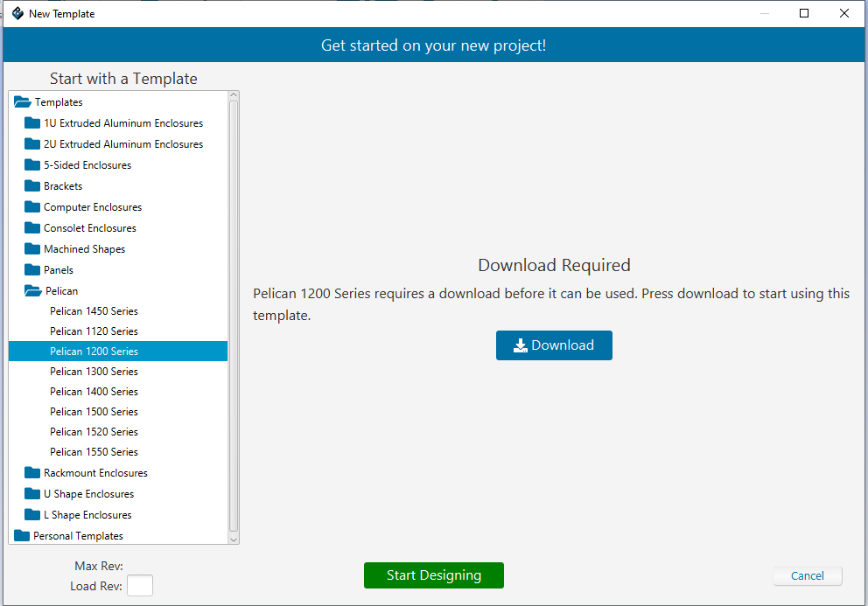Click the Rackmount Enclosures folder icon

pos(32,473)
